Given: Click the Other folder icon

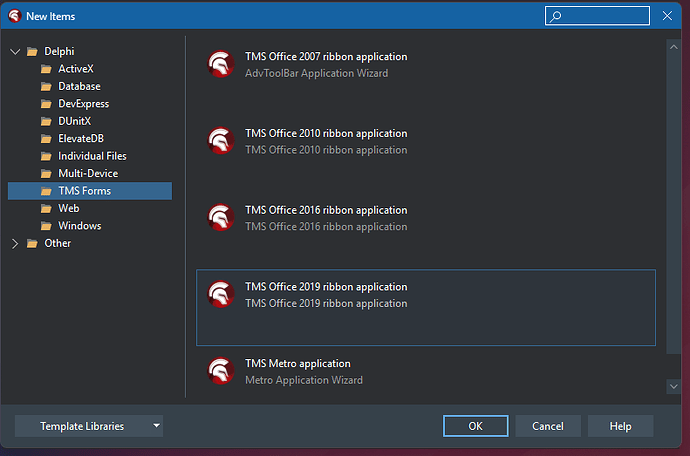Looking at the screenshot, I should (32, 243).
